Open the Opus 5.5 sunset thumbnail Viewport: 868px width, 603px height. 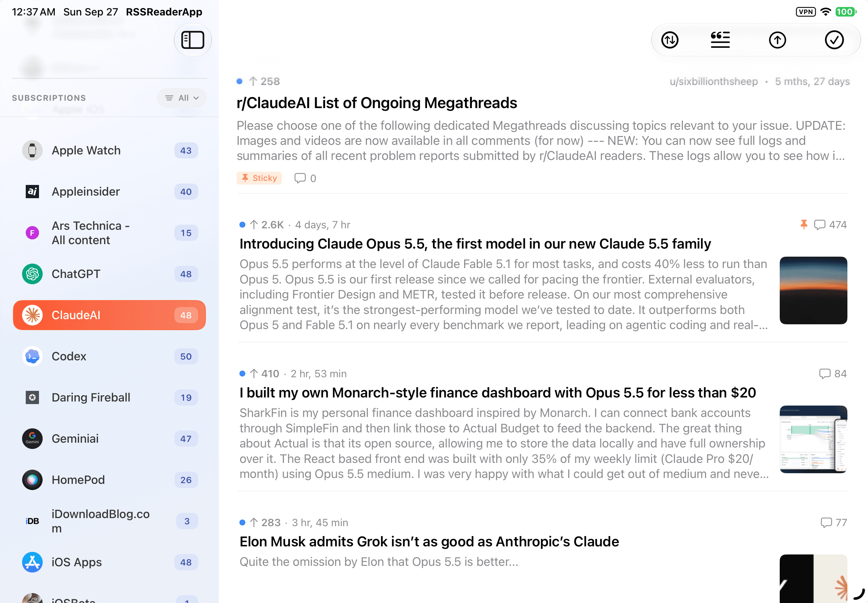(x=813, y=290)
